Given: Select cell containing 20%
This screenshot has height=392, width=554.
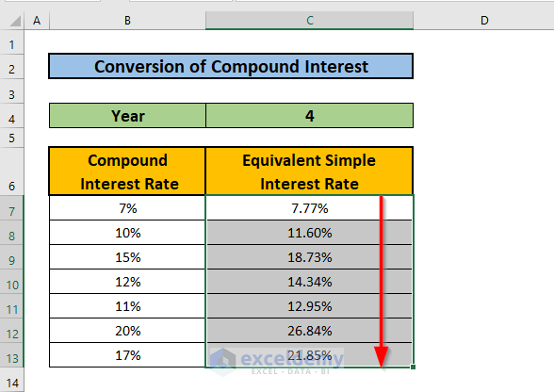Looking at the screenshot, I should pos(127,331).
